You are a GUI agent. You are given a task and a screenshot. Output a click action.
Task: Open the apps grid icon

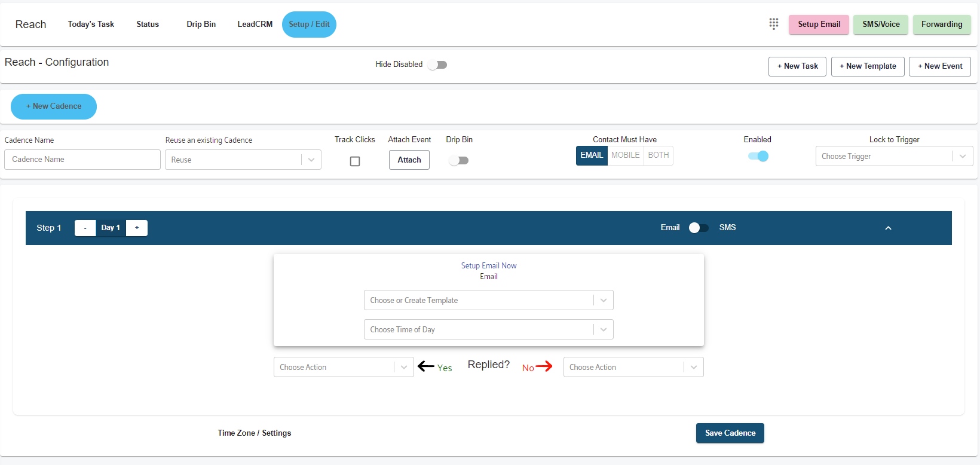(774, 24)
